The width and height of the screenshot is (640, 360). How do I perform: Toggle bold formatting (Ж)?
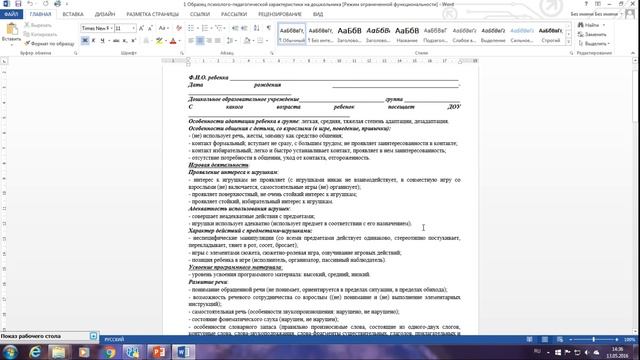pos(85,40)
